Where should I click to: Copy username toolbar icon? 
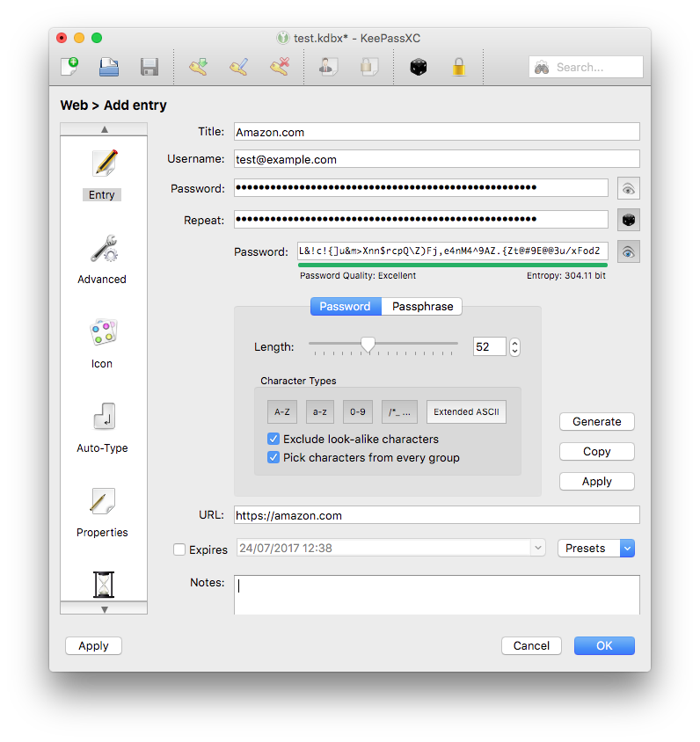[x=328, y=67]
